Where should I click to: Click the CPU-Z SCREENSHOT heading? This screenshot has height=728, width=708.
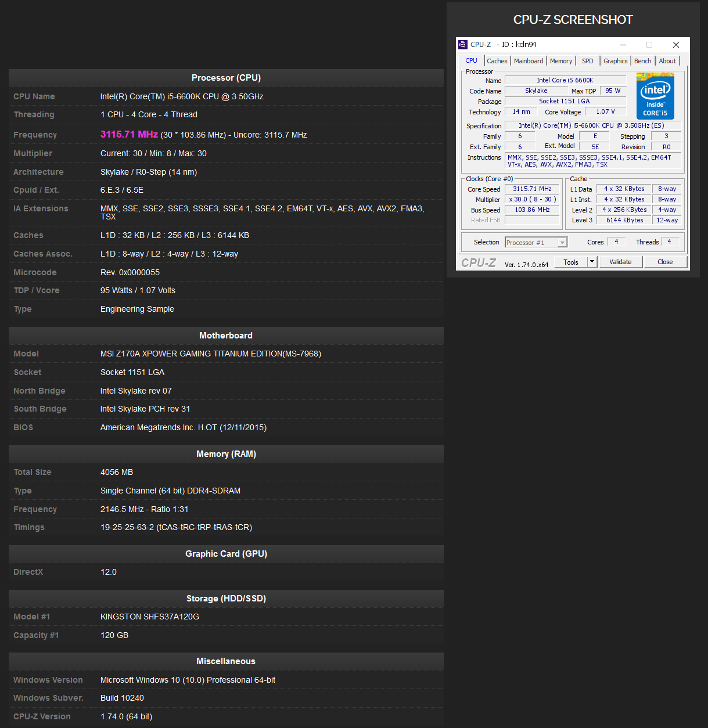(573, 20)
